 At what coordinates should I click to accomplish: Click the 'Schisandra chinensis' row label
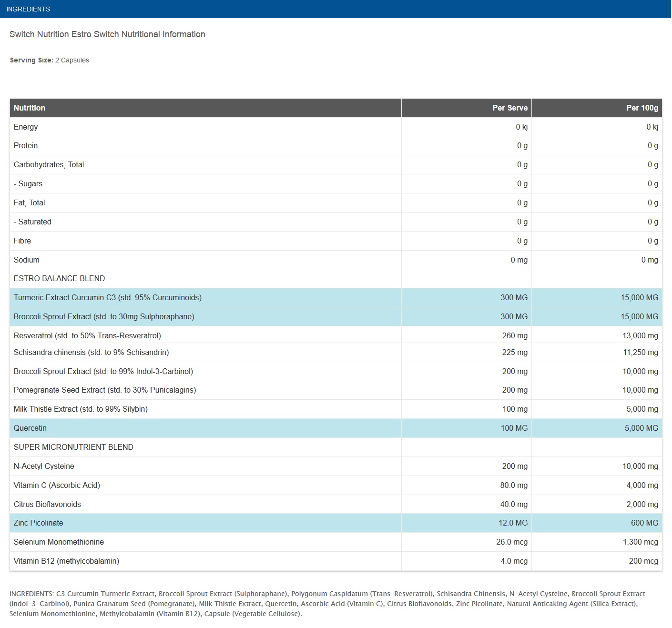pos(92,353)
